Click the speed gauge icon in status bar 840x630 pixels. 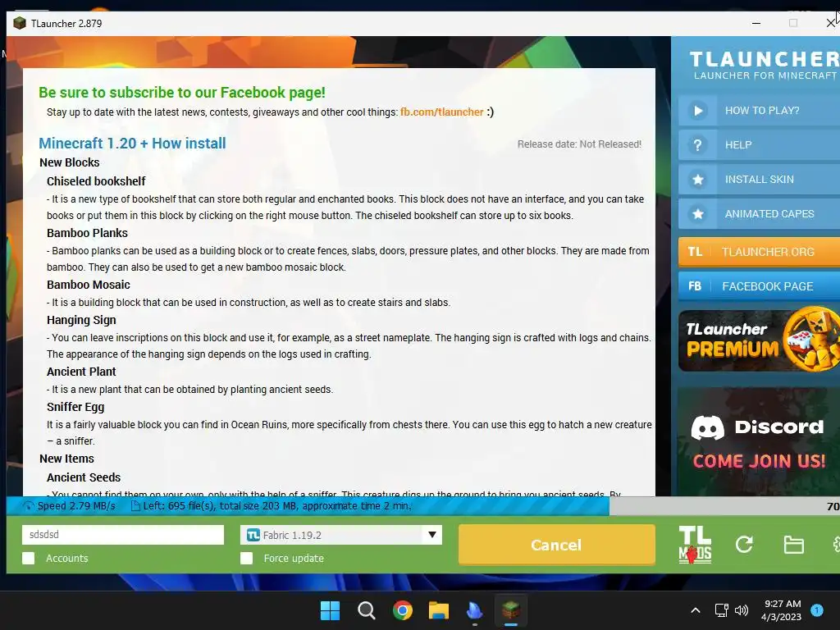pos(29,505)
